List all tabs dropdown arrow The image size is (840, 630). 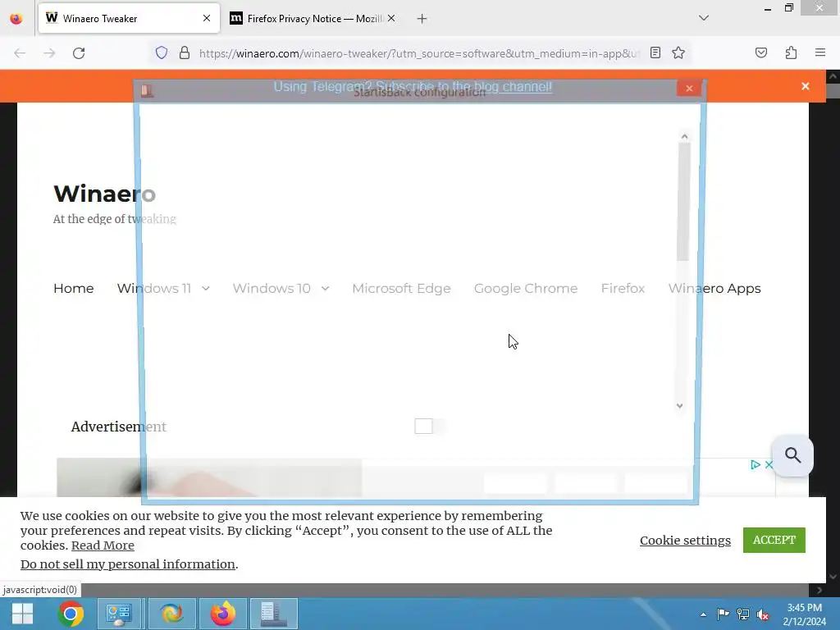pyautogui.click(x=704, y=18)
